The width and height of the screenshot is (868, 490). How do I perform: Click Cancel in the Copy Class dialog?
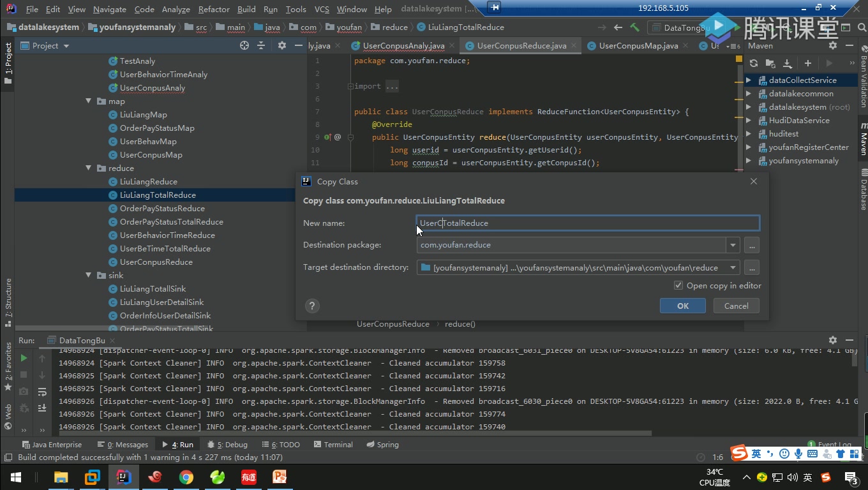tap(736, 306)
